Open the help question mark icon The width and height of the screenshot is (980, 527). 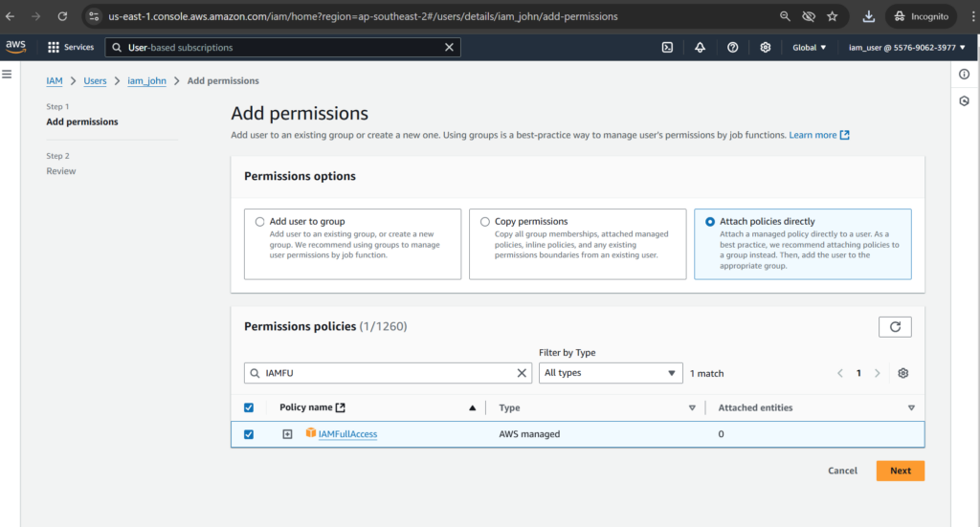coord(732,48)
